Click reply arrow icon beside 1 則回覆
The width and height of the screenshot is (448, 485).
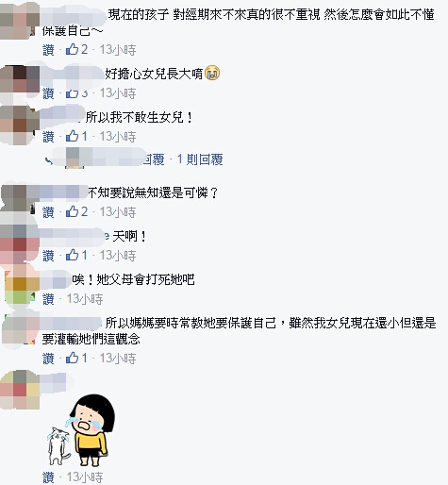pyautogui.click(x=49, y=160)
